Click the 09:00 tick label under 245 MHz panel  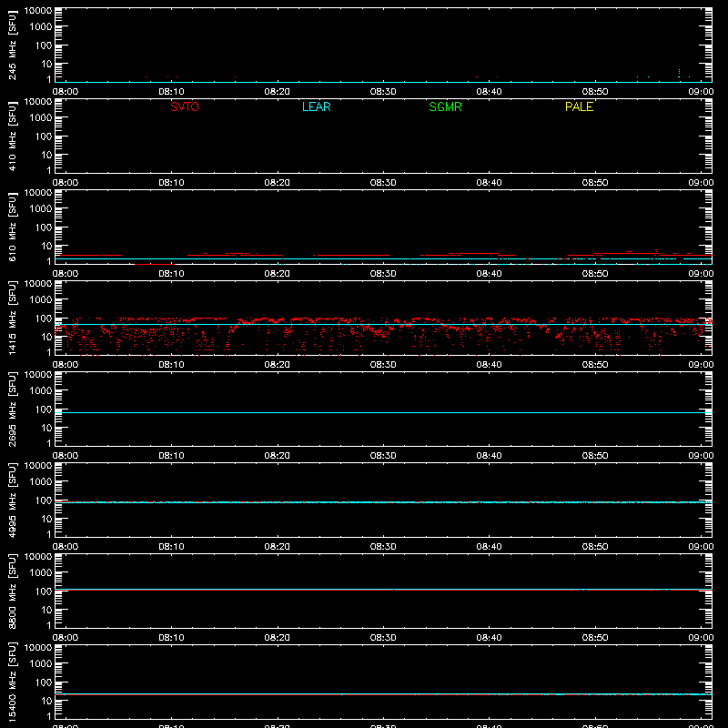click(x=701, y=92)
